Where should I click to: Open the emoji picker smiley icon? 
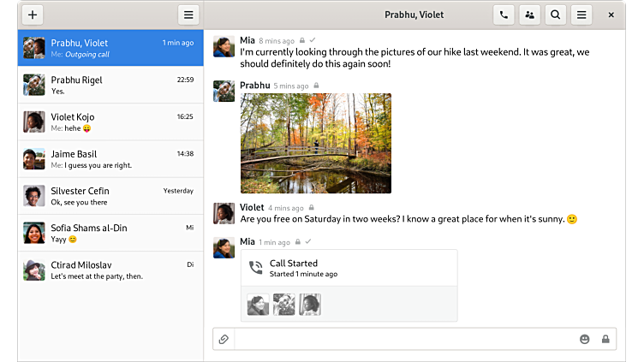tap(585, 339)
